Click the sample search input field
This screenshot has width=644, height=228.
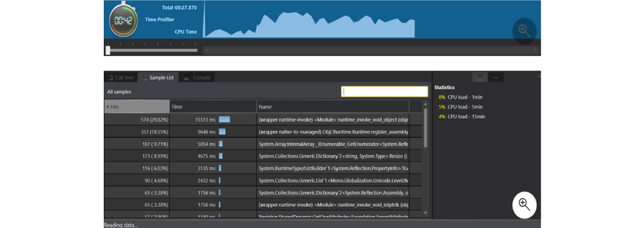tap(384, 92)
